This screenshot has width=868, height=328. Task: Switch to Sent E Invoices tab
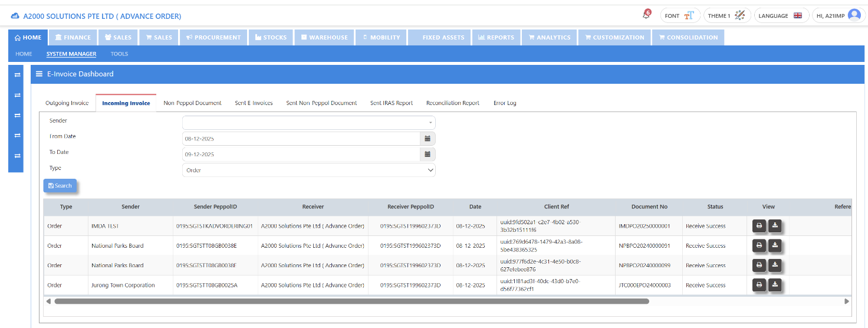point(254,103)
